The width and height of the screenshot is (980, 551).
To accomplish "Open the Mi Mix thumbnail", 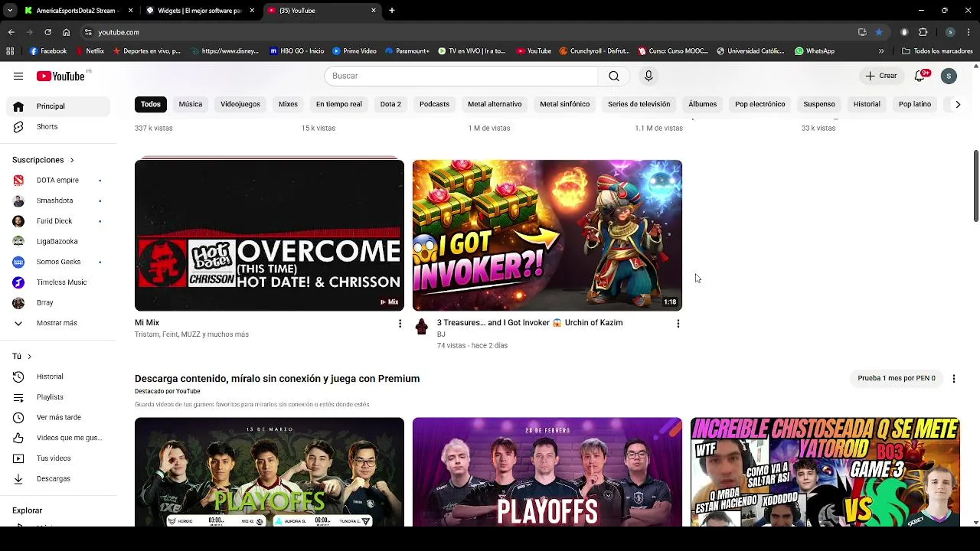I will 269,235.
